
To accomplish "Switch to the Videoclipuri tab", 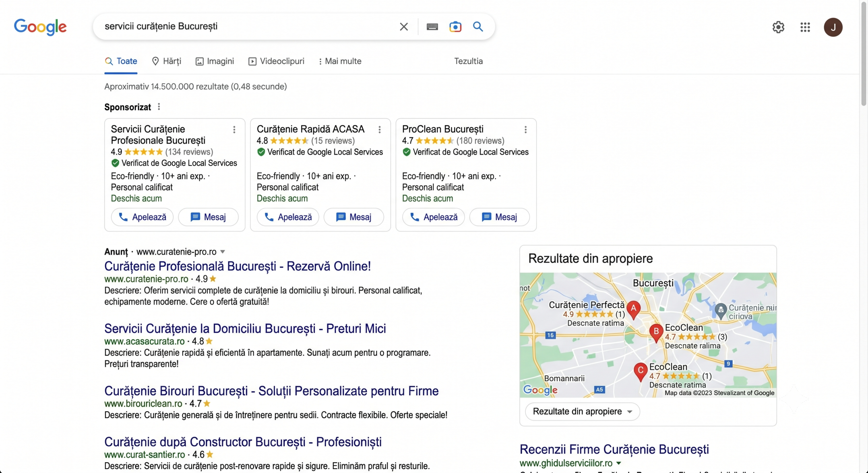I will pos(276,61).
